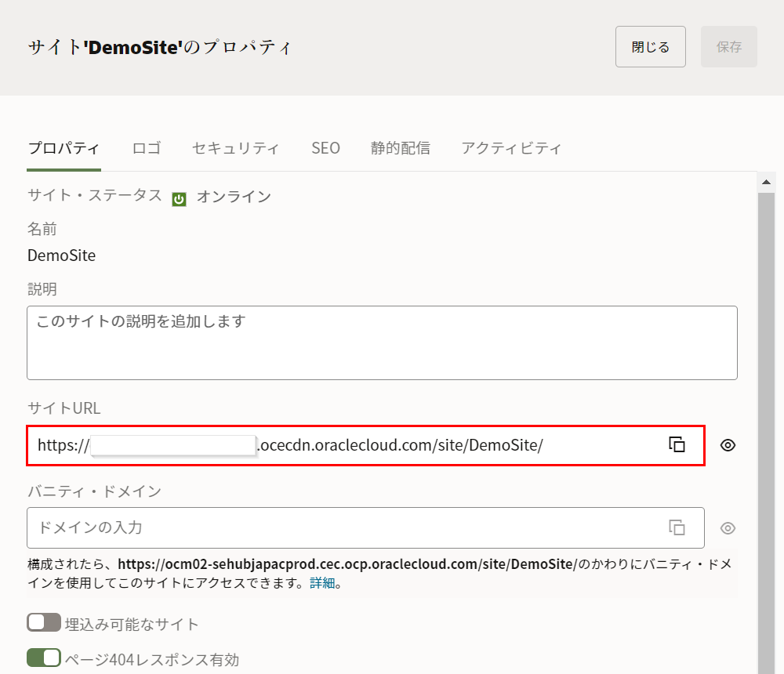784x674 pixels.
Task: Switch to the ロゴ tab
Action: coord(147,148)
